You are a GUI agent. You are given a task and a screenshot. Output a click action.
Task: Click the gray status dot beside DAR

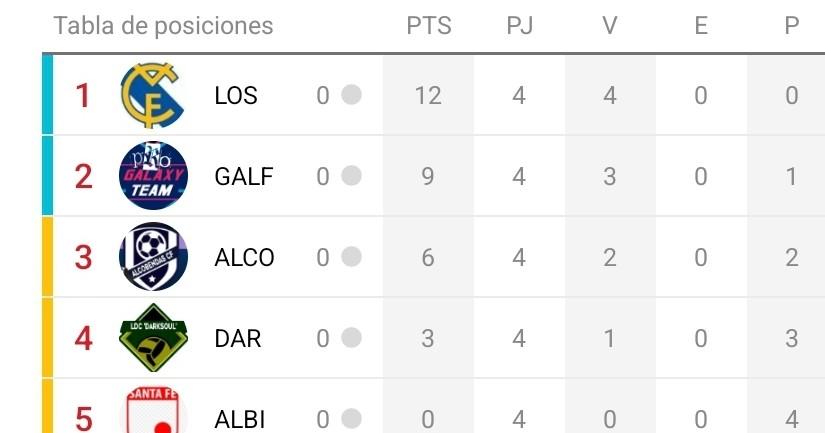[351, 338]
